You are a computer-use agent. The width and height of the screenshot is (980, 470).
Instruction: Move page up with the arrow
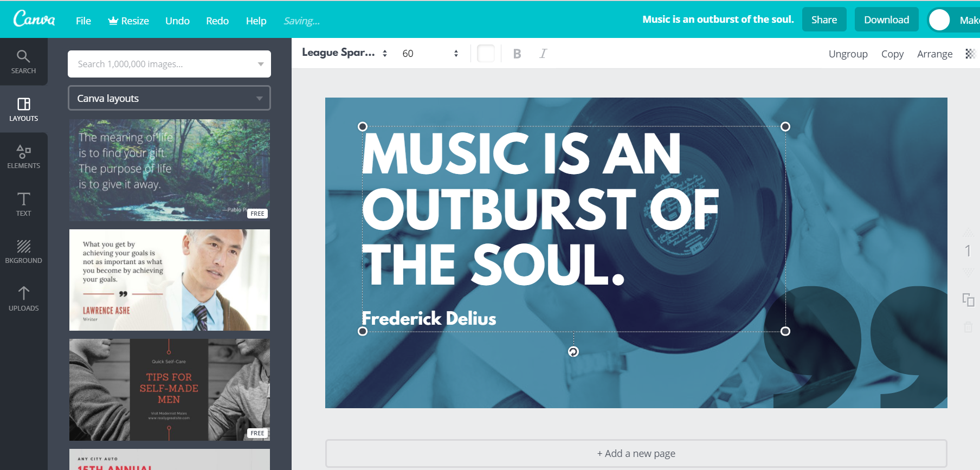coord(968,233)
